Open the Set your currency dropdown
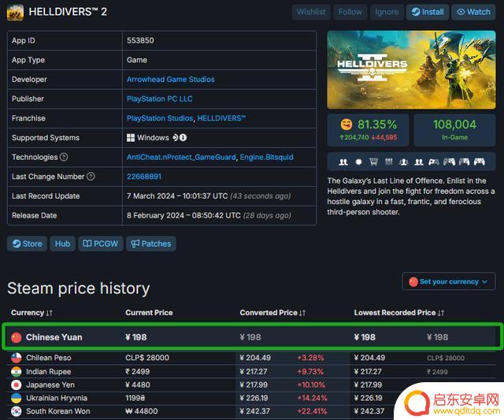The height and width of the screenshot is (420, 504). [448, 282]
